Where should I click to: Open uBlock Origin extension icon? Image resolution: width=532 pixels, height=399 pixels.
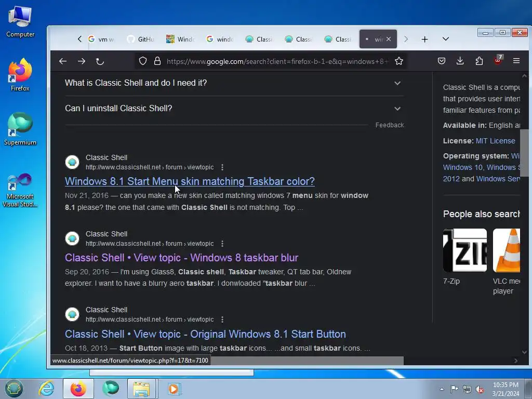[498, 60]
